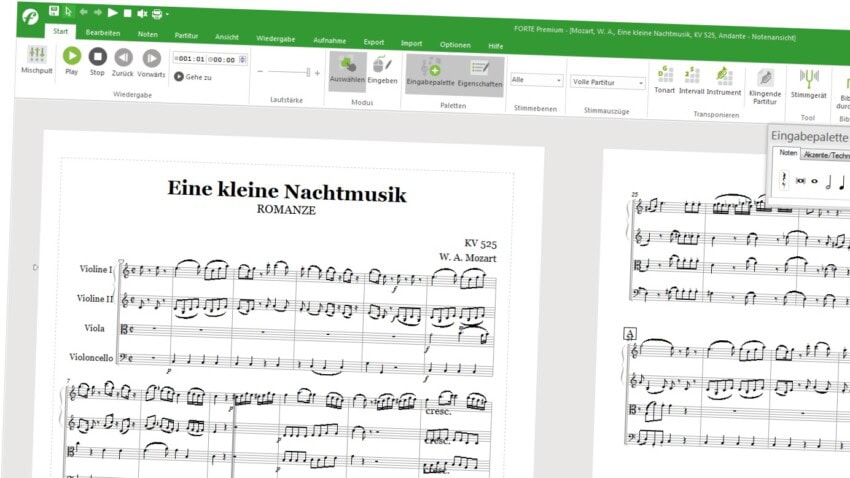Open the Mischpult mixer
Screen dimensions: 850x478
(x=36, y=59)
